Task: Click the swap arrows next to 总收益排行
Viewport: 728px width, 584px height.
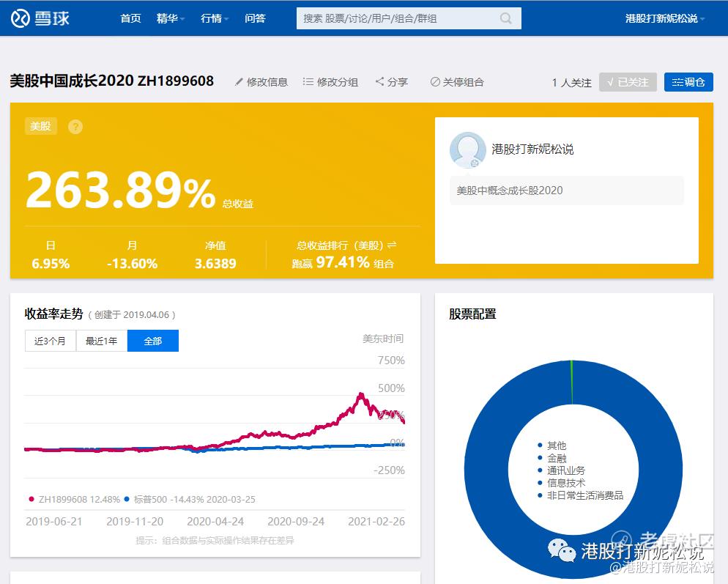Action: (392, 245)
